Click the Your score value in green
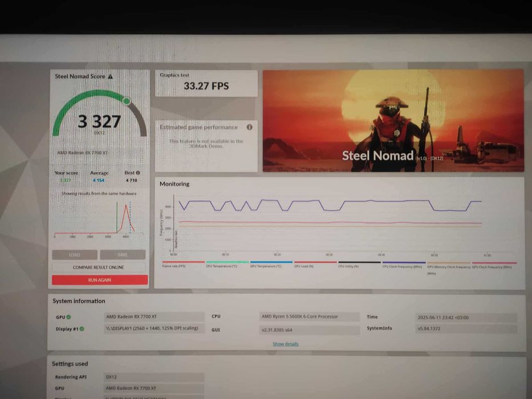The height and width of the screenshot is (399, 532). pos(66,180)
